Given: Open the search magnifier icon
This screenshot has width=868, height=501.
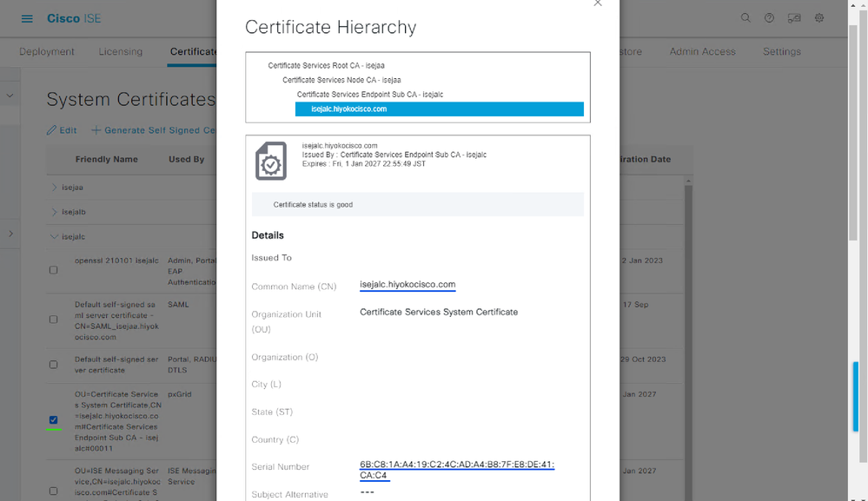Looking at the screenshot, I should click(x=745, y=17).
